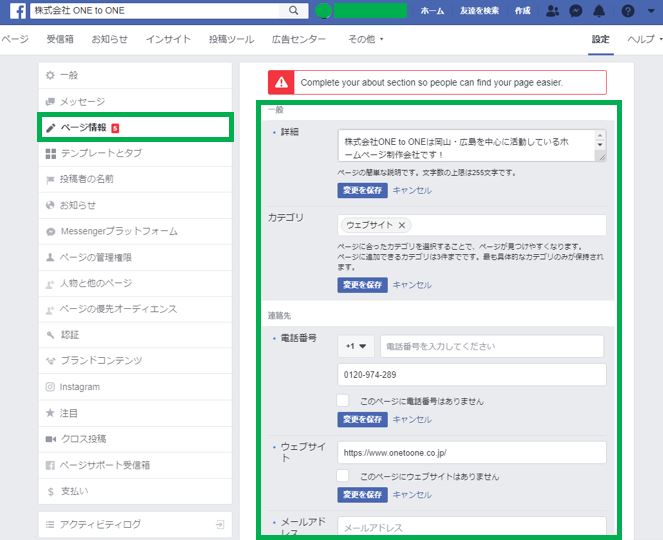Image resolution: width=663 pixels, height=540 pixels.
Task: Click キャンセル link under category field
Action: coord(412,285)
